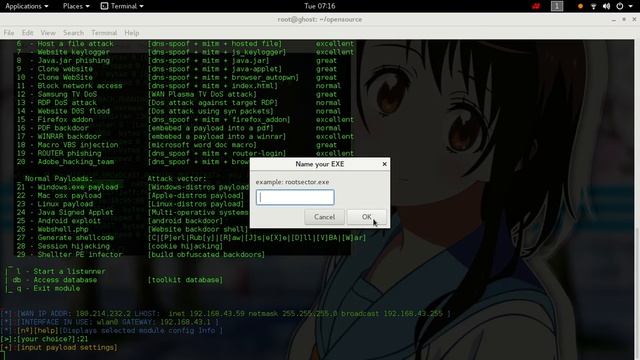Open the File menu

pos(9,33)
